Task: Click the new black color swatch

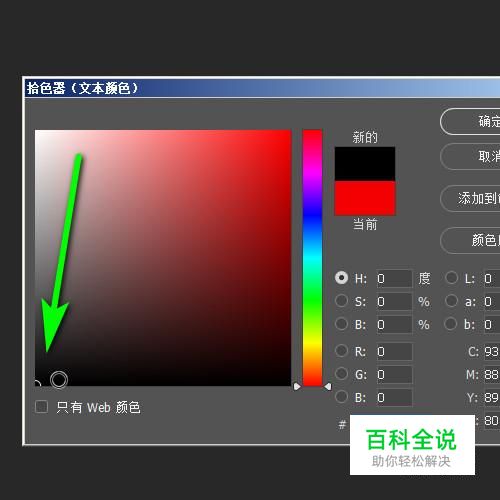Action: (x=365, y=164)
